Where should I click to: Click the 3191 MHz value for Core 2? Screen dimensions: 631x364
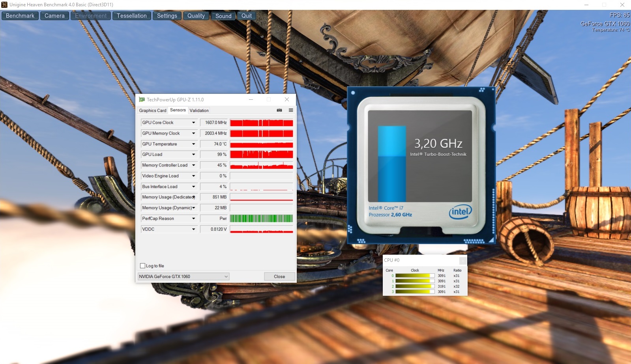(442, 286)
